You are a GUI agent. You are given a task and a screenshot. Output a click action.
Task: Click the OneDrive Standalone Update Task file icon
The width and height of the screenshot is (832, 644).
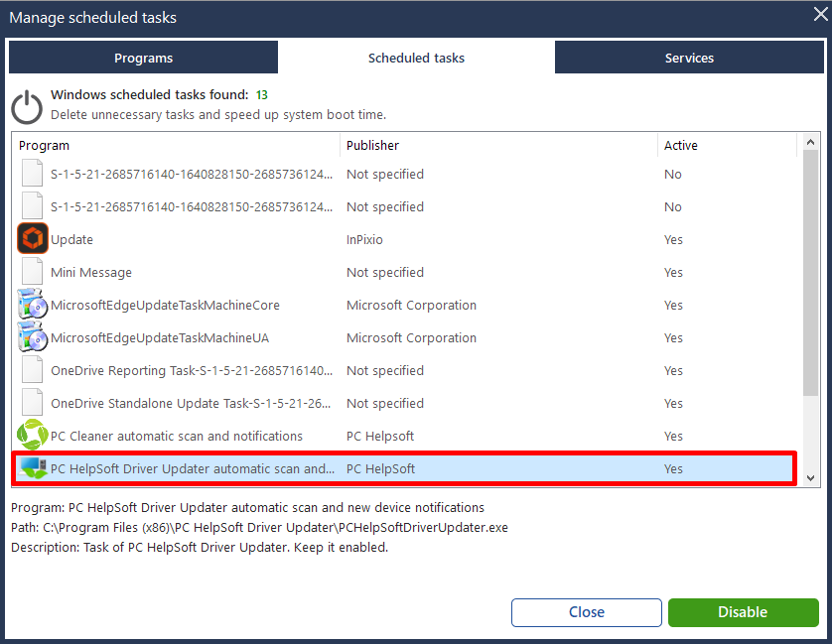[x=33, y=402]
